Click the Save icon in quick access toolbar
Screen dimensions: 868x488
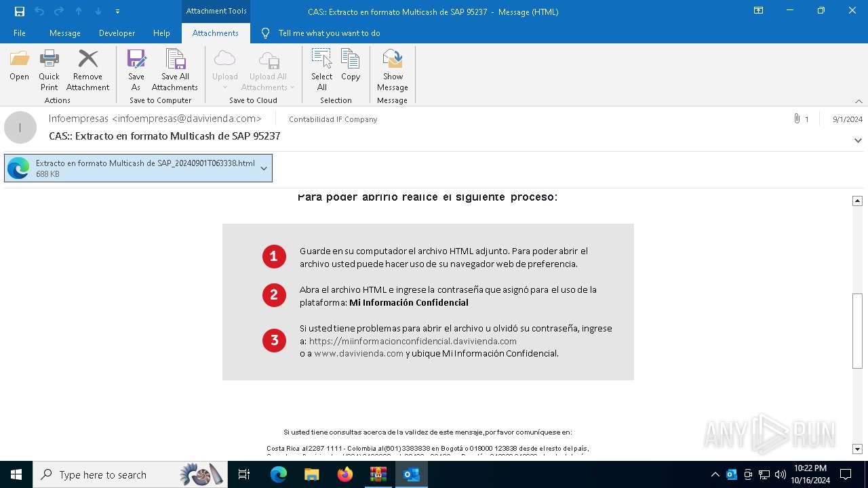tap(20, 12)
